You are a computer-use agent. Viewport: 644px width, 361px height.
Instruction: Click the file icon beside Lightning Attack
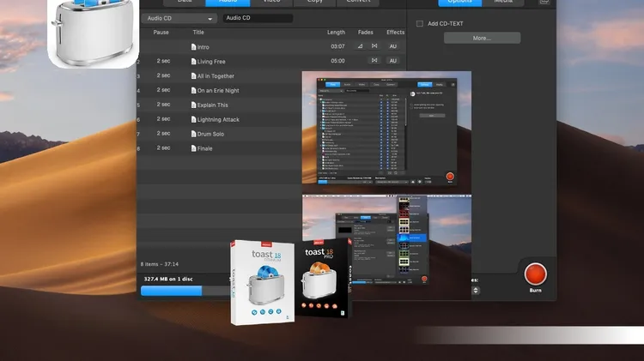tap(193, 119)
